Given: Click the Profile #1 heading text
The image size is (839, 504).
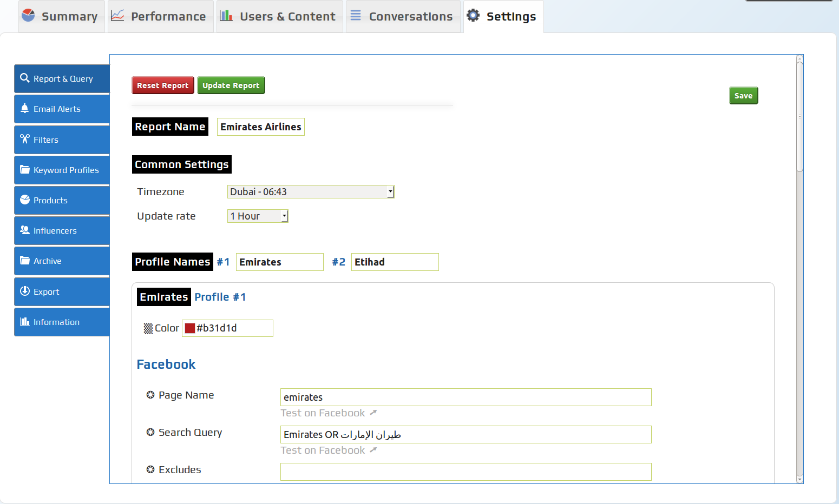Looking at the screenshot, I should pyautogui.click(x=220, y=297).
